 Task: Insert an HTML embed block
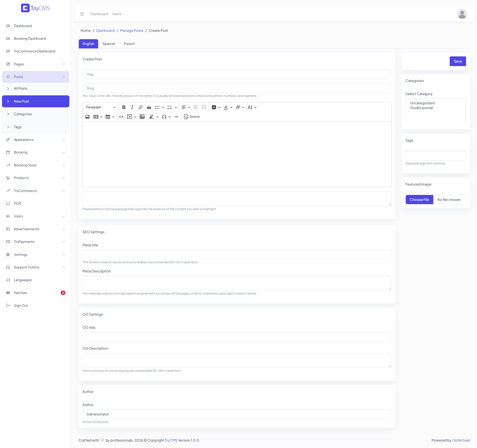tap(142, 117)
